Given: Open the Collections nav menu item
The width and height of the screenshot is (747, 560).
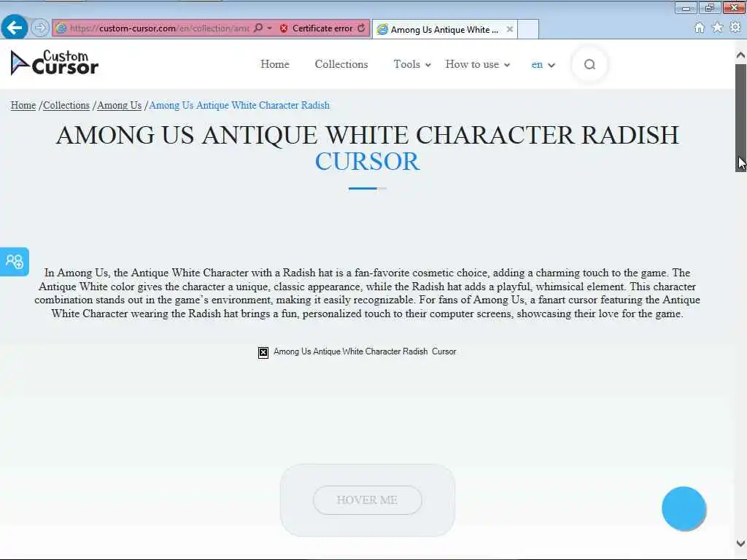Looking at the screenshot, I should coord(341,64).
